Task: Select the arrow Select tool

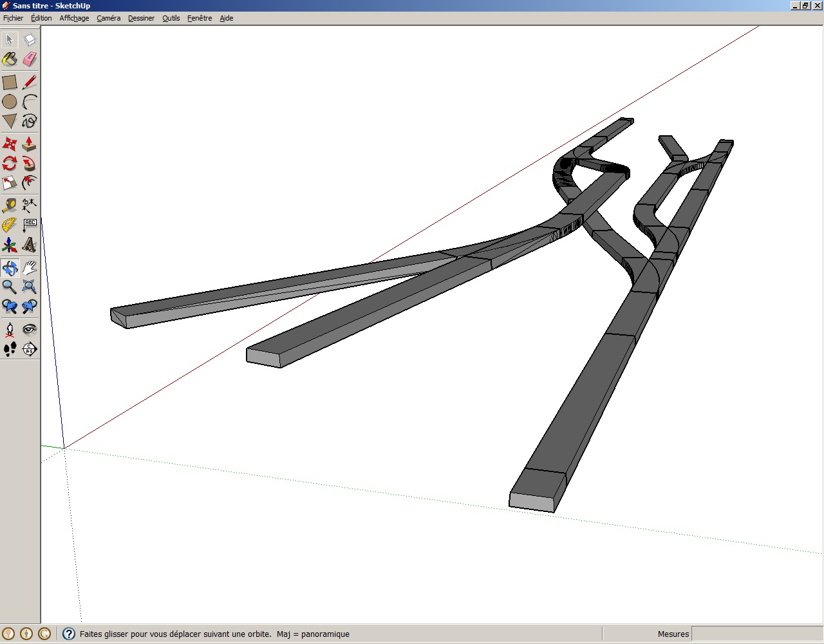Action: click(10, 40)
